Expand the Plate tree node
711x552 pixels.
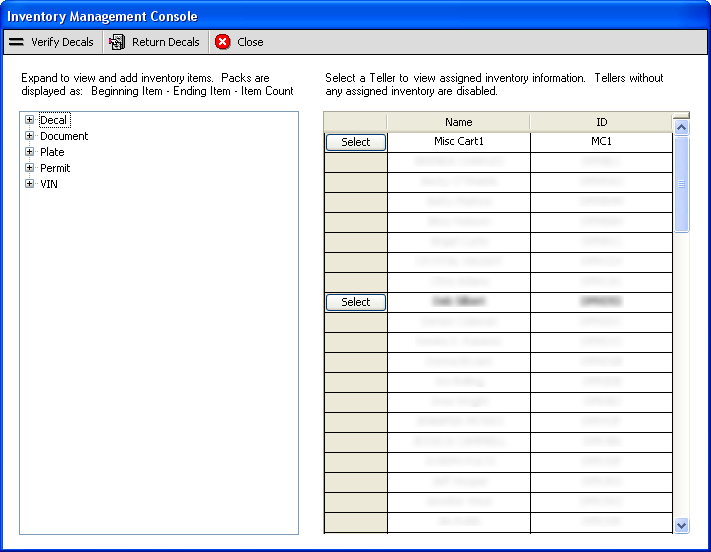coord(29,151)
